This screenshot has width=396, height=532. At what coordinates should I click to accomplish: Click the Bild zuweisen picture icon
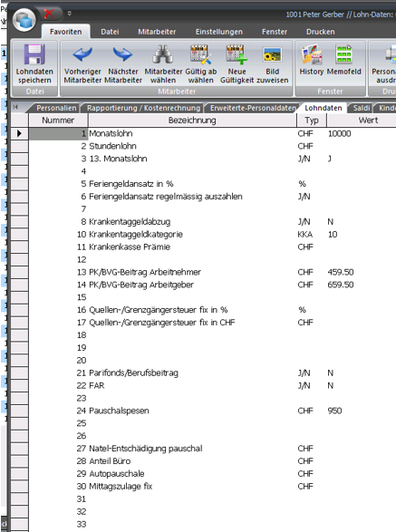[x=273, y=55]
